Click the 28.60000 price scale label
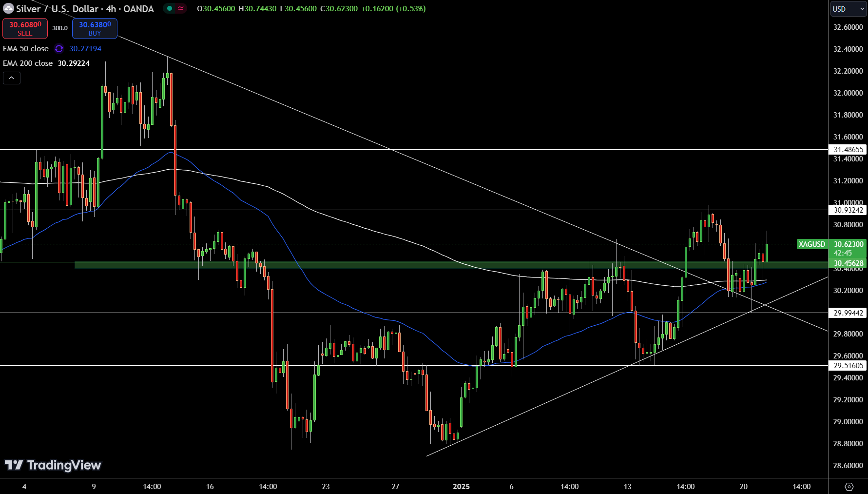Screen dimensions: 868x494 pyautogui.click(x=848, y=466)
